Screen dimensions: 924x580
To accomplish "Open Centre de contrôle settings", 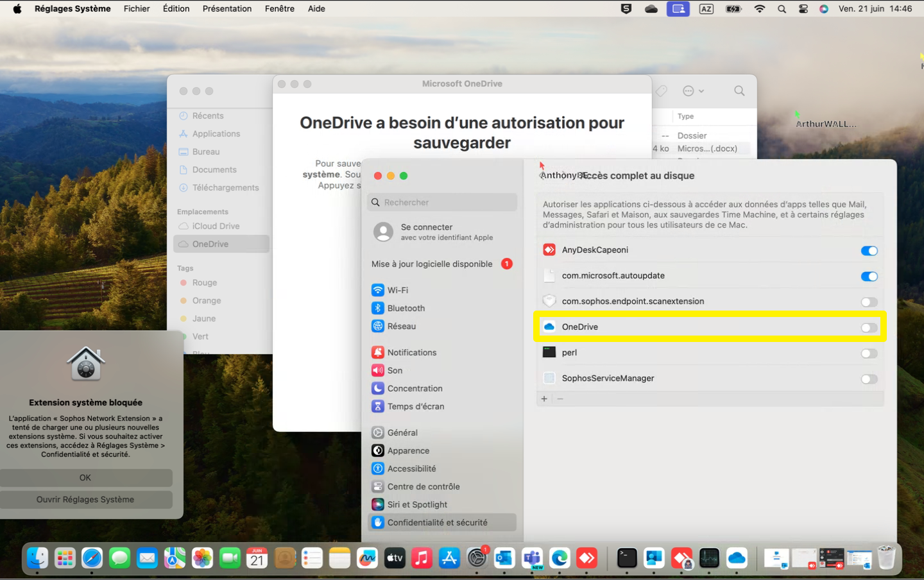I will 442,486.
